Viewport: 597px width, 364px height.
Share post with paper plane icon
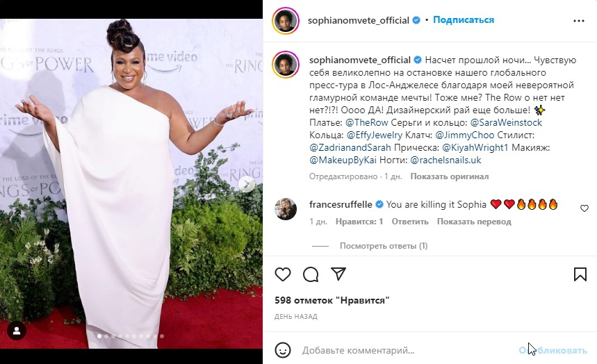[338, 274]
